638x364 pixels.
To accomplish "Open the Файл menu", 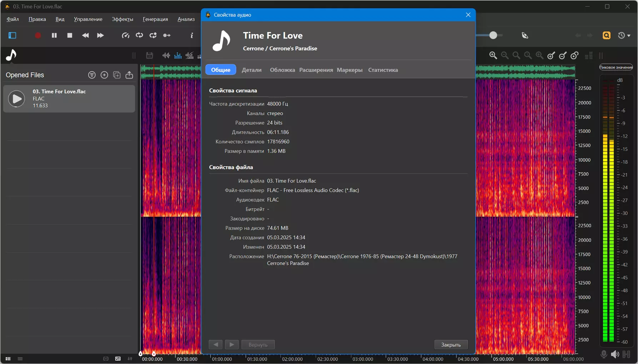I will [13, 19].
